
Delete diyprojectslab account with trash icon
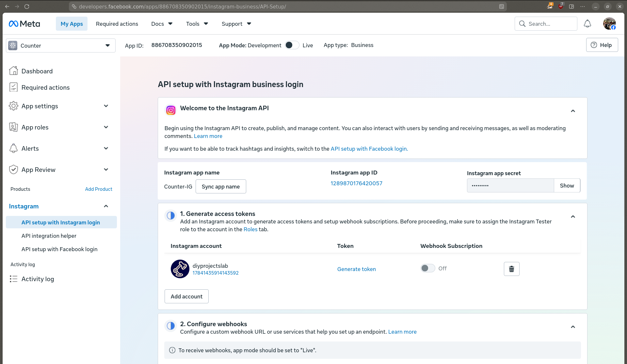click(511, 269)
